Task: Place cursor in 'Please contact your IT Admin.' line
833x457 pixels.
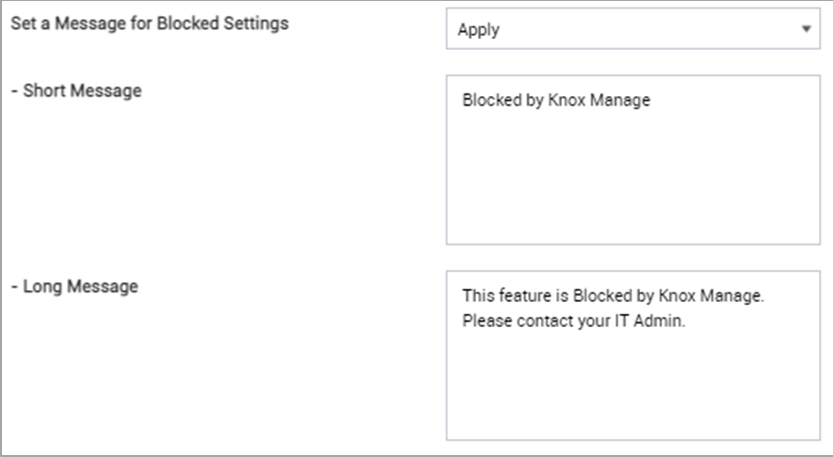Action: [574, 321]
